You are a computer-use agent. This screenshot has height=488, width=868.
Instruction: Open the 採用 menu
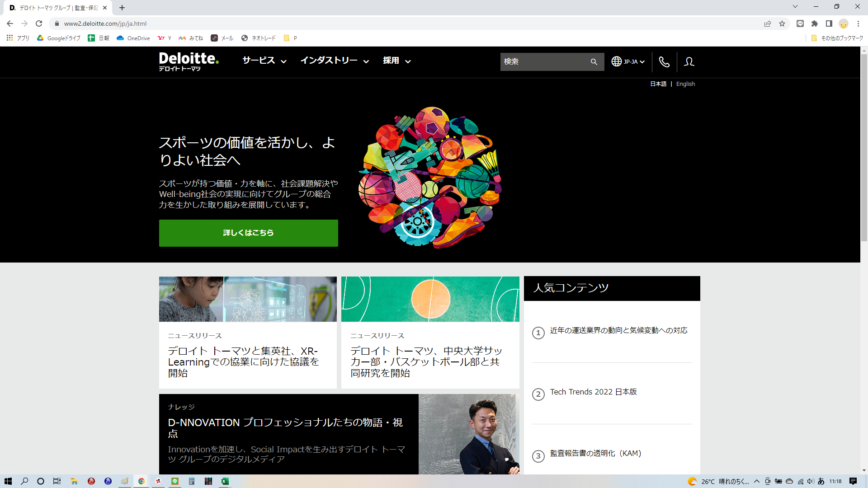click(x=396, y=61)
